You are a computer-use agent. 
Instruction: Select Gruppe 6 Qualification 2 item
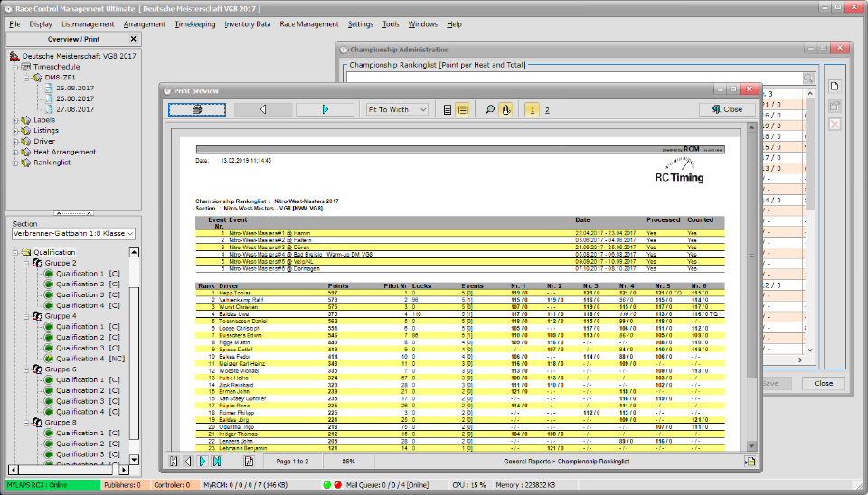coord(88,390)
